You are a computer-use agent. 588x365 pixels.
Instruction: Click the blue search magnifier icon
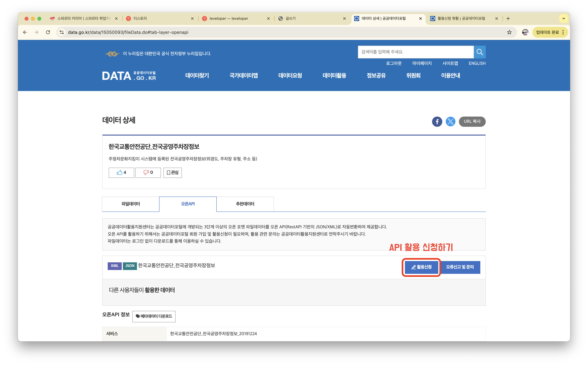click(x=480, y=52)
